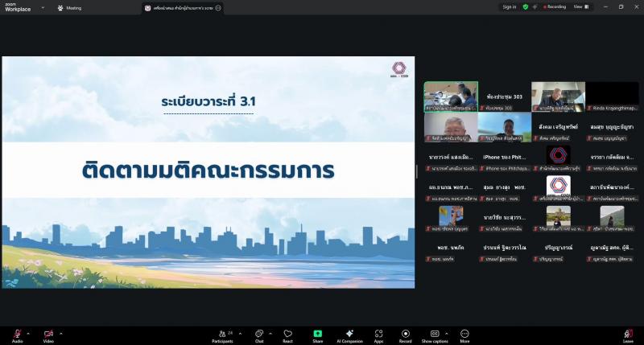The height and width of the screenshot is (345, 644).
Task: Click the name label "ปริญญาภรณ์"
Action: 559,248
